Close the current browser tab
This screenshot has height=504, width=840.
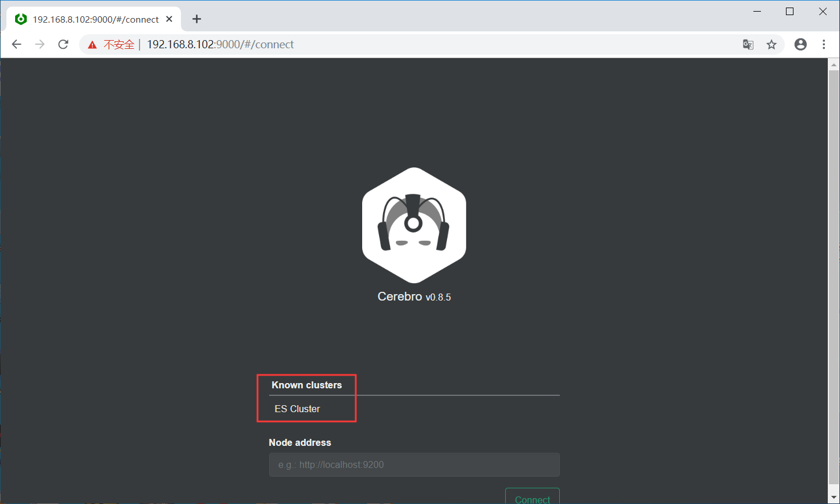169,19
